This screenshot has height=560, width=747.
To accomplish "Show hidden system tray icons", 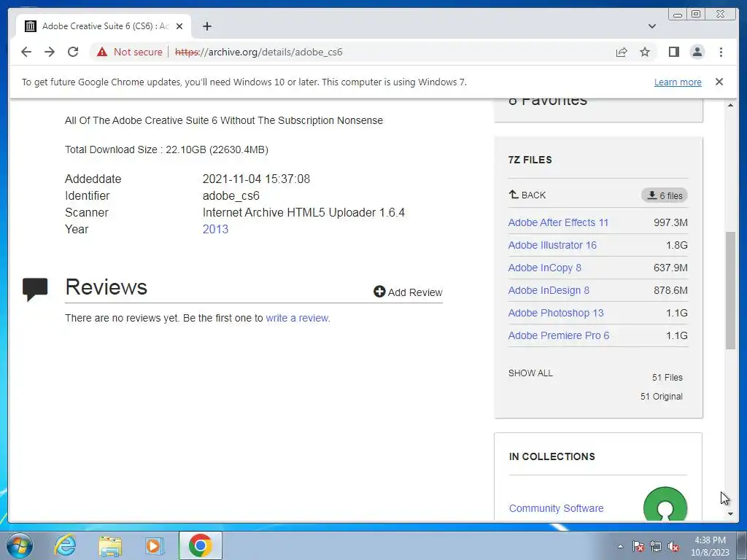I will point(620,546).
